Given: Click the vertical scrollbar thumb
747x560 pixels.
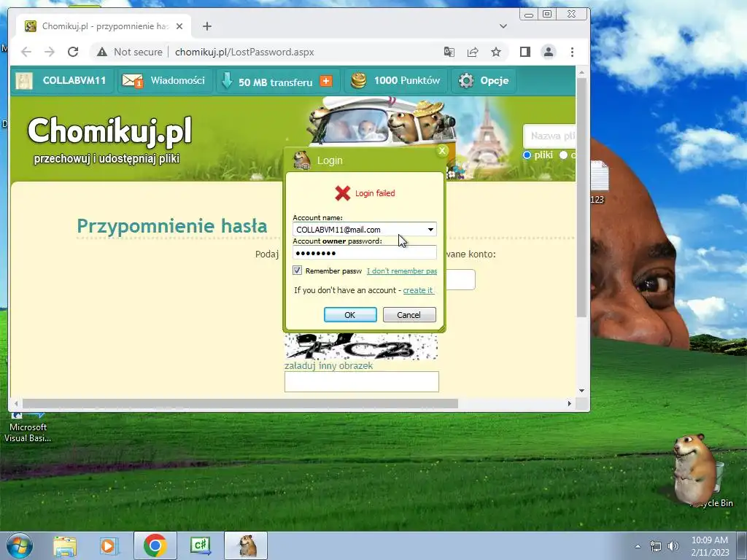Looking at the screenshot, I should [x=581, y=197].
